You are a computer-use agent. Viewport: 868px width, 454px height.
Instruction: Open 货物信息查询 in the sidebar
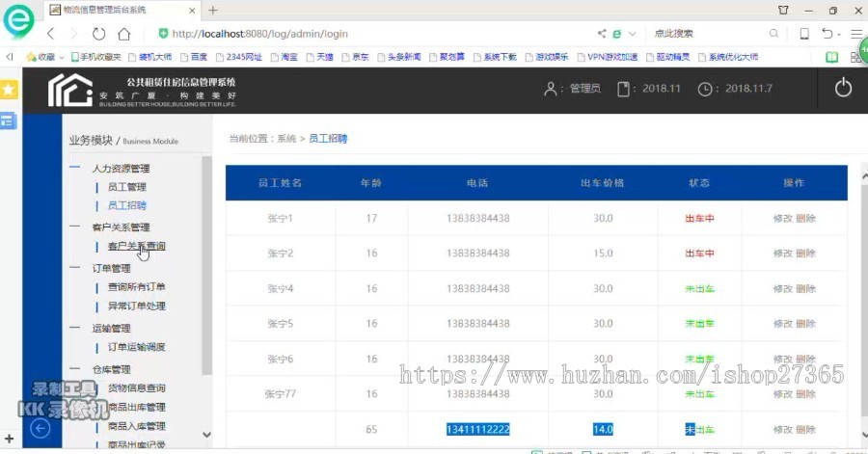(136, 387)
